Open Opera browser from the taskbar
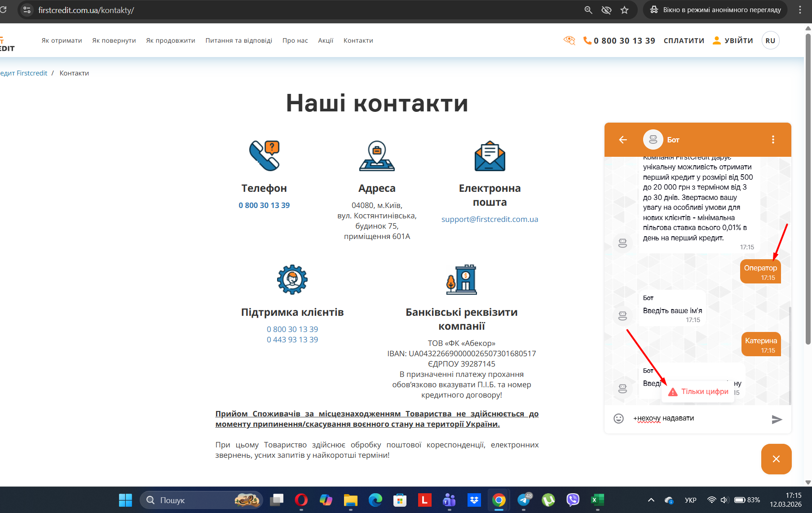 point(301,500)
